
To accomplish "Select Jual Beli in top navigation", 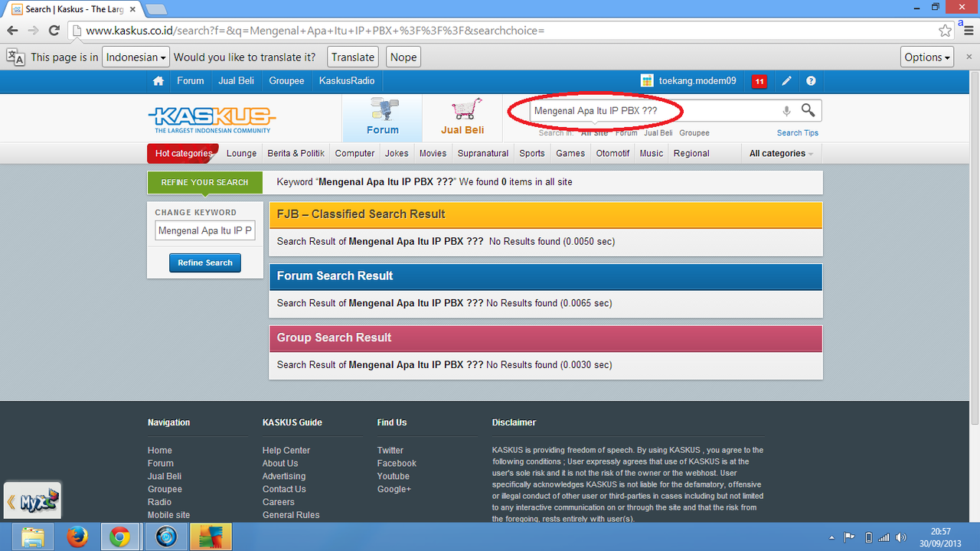I will [x=237, y=81].
